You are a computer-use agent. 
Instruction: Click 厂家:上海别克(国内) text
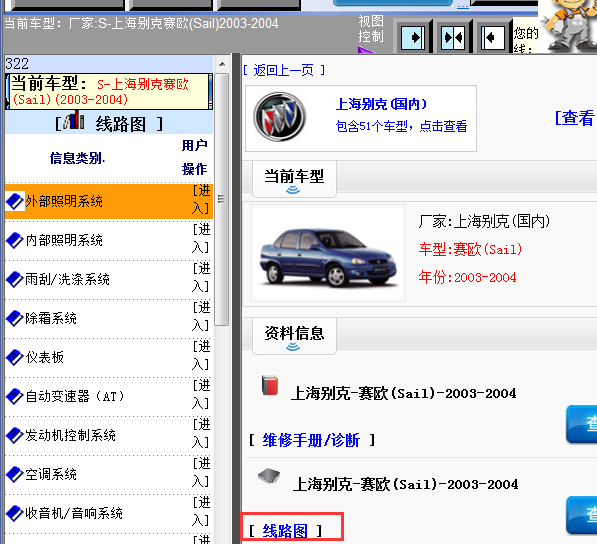pyautogui.click(x=484, y=221)
